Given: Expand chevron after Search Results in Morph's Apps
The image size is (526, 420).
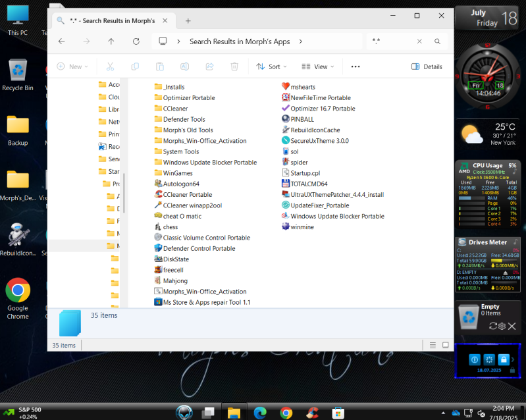Looking at the screenshot, I should pos(301,41).
